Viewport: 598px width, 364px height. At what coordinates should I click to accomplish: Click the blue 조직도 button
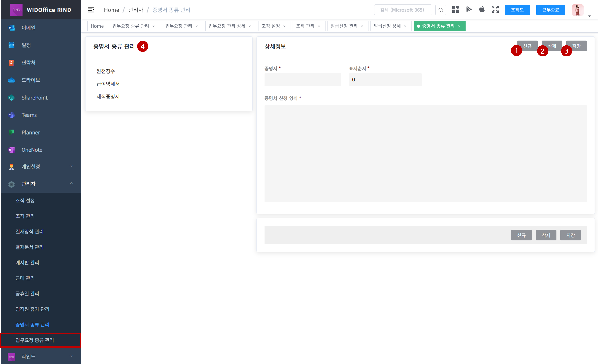pos(517,10)
